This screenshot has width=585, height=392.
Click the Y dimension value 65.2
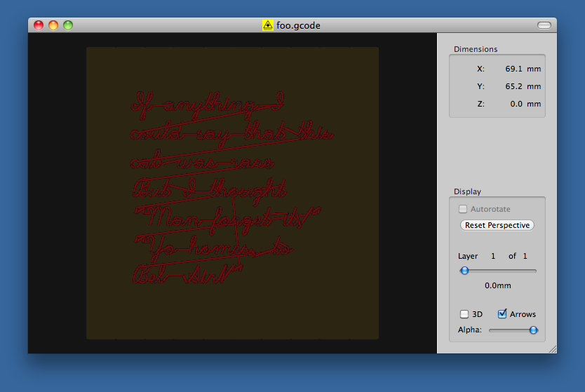pyautogui.click(x=514, y=86)
